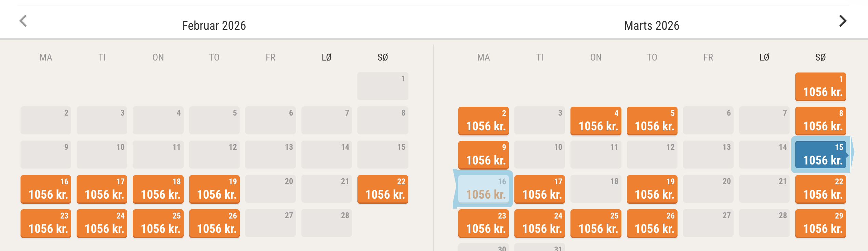This screenshot has height=251, width=868.
Task: Select March 29 priced 1056 kr.
Action: tap(820, 223)
